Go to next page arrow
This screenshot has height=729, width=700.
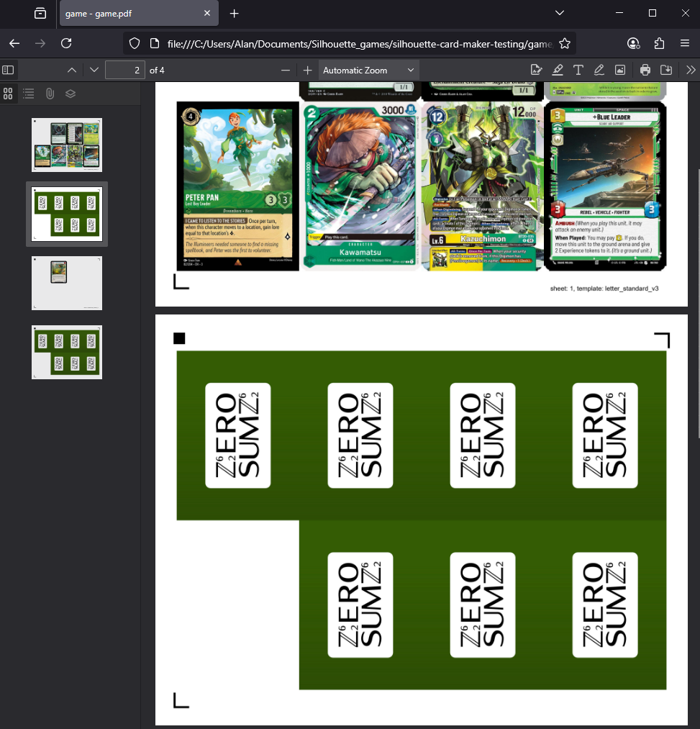pyautogui.click(x=94, y=71)
